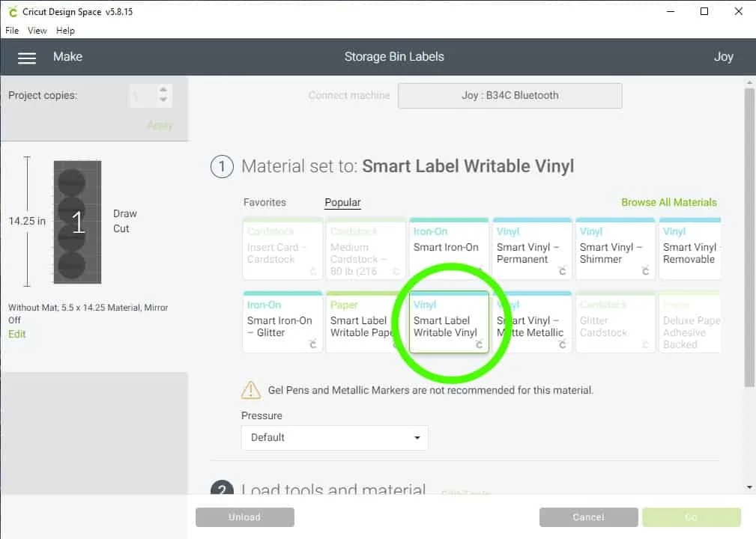Click the Project copies number field

[142, 95]
